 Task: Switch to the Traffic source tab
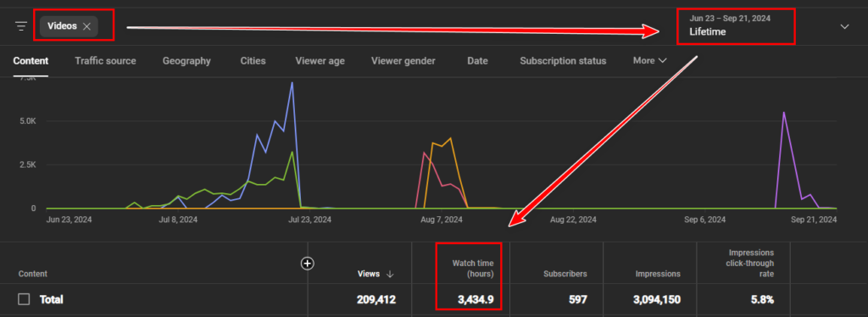[105, 61]
